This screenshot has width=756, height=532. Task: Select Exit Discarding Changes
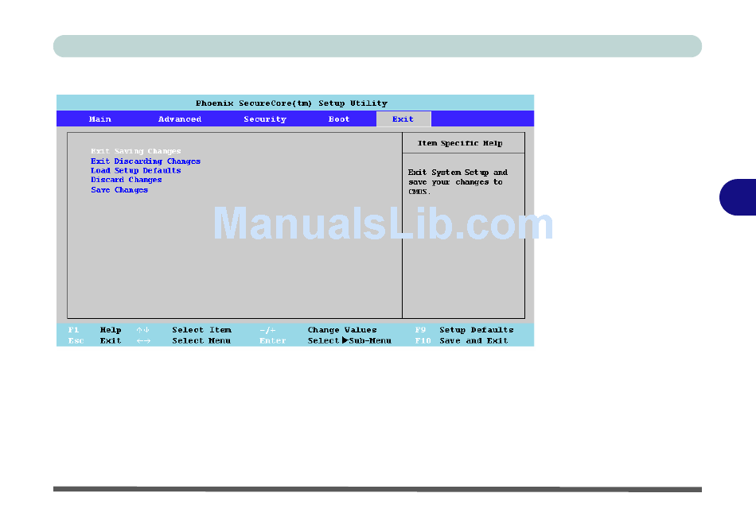(x=146, y=161)
